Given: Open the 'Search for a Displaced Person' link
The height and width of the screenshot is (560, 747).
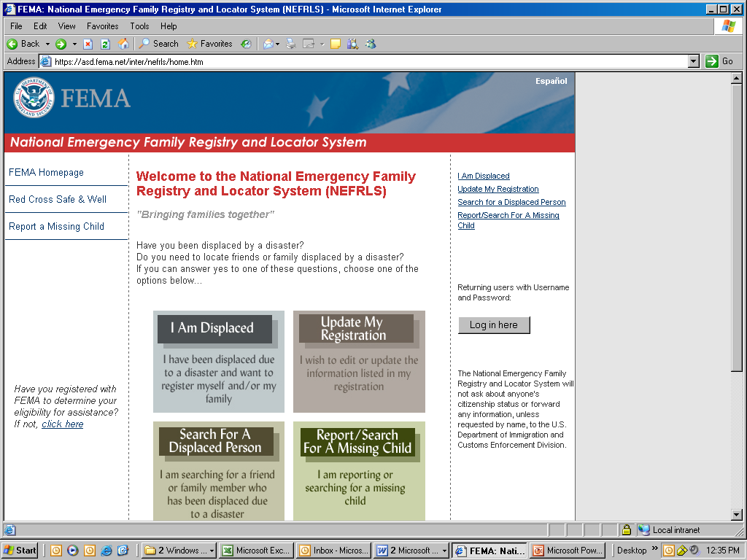Looking at the screenshot, I should click(511, 203).
